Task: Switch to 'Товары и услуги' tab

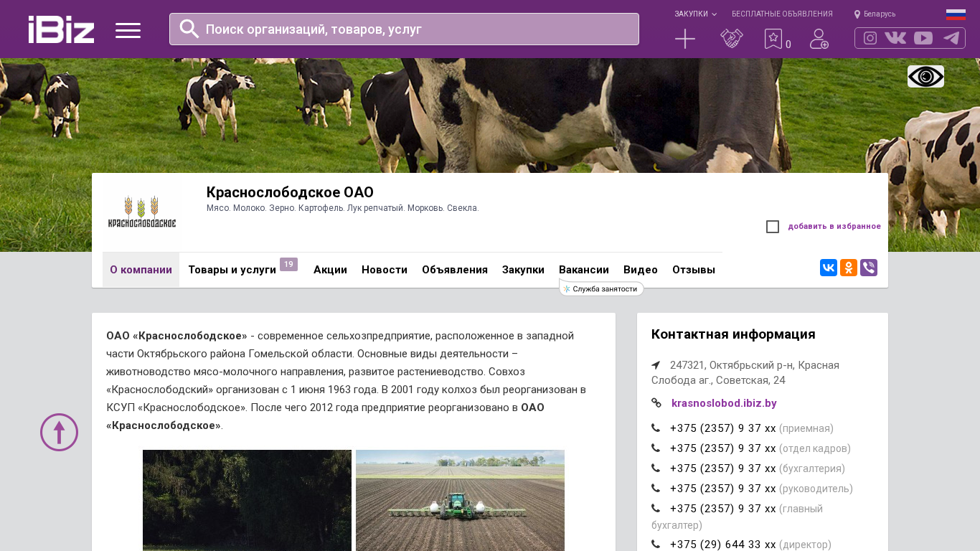Action: coord(232,270)
